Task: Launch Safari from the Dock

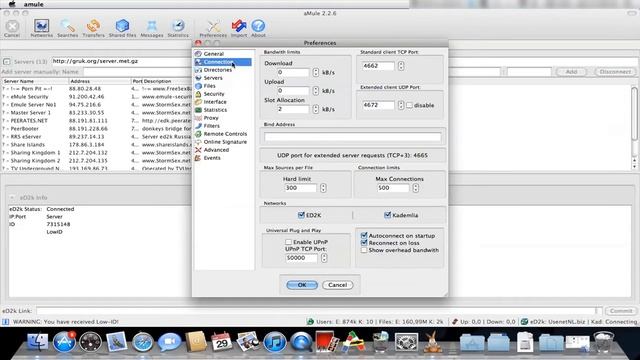Action: 142,342
